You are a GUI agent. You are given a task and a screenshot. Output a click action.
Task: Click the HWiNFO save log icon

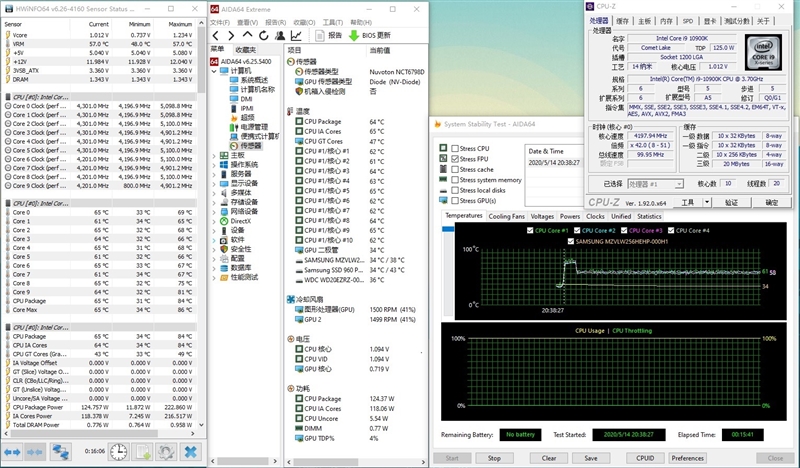[x=143, y=452]
